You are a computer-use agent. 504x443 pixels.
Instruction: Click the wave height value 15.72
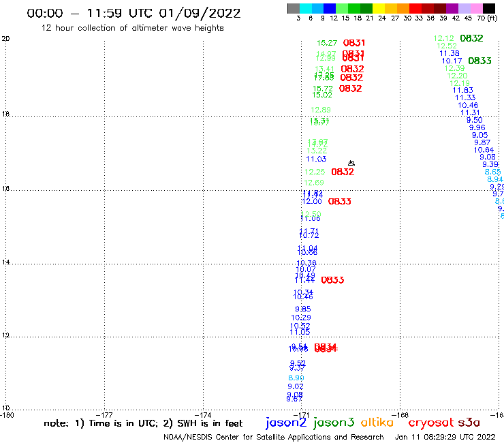point(323,89)
